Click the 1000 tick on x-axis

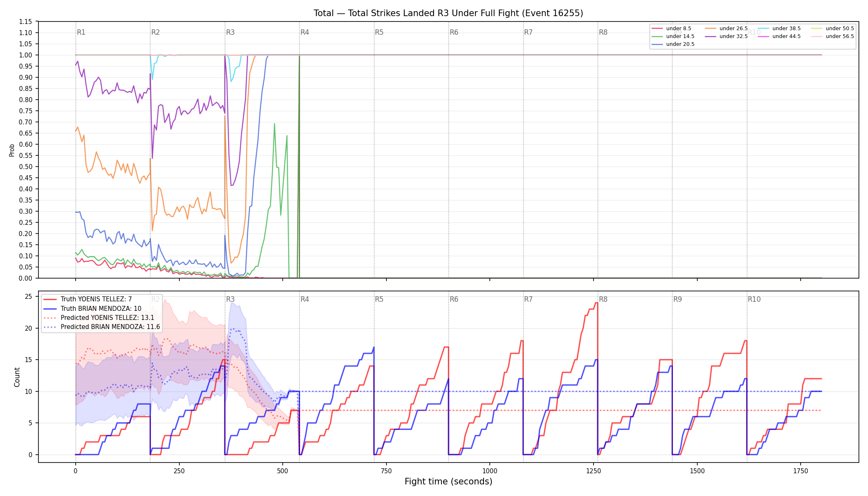[x=490, y=471]
